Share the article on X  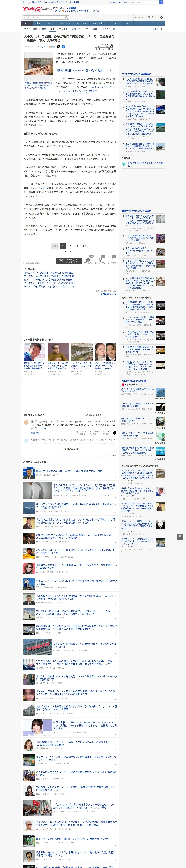[59, 47]
